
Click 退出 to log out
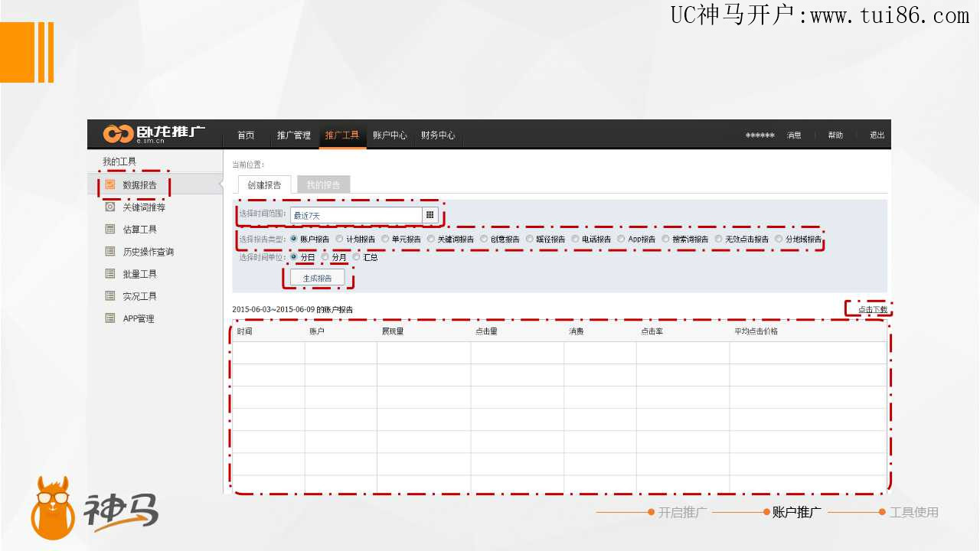pyautogui.click(x=877, y=135)
